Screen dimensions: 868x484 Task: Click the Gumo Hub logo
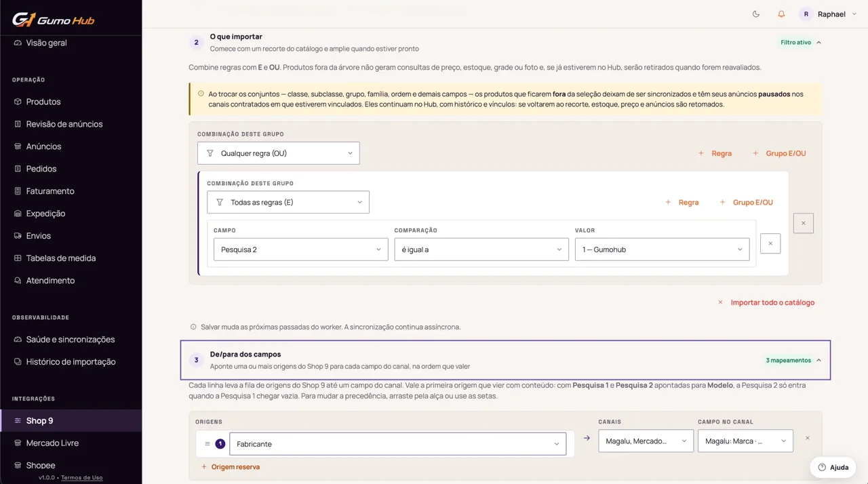53,20
